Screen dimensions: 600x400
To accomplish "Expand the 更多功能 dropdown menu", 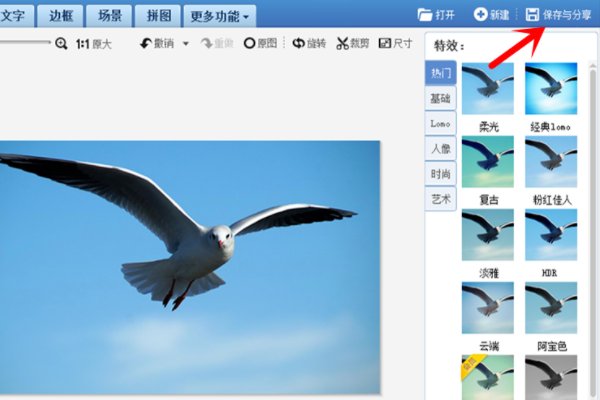I will (x=219, y=16).
